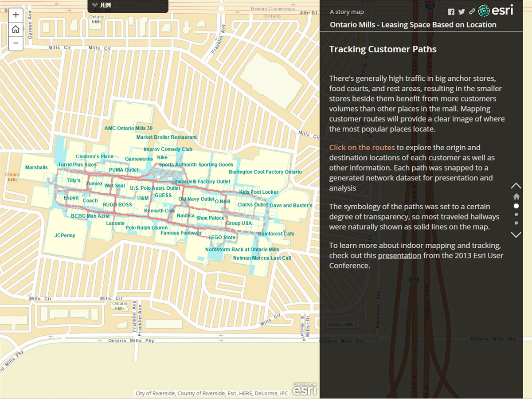
Task: Select the AMC Ontario Mills 30 label
Action: pyautogui.click(x=128, y=129)
